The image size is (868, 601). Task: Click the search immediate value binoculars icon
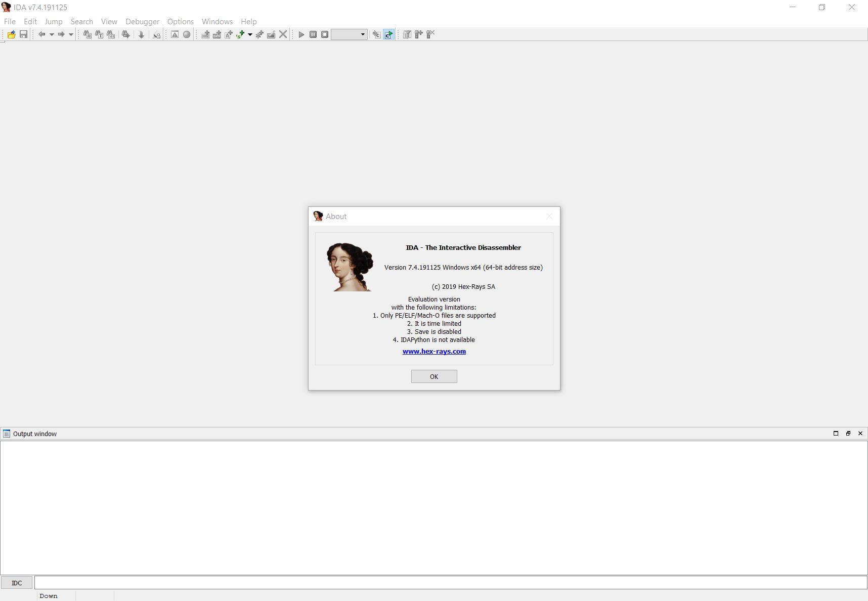tap(87, 34)
